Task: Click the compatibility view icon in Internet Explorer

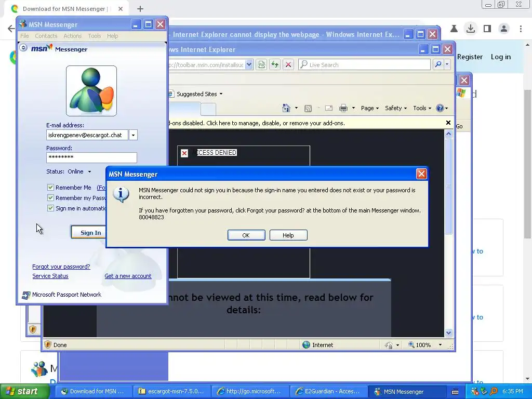Action: pyautogui.click(x=262, y=64)
